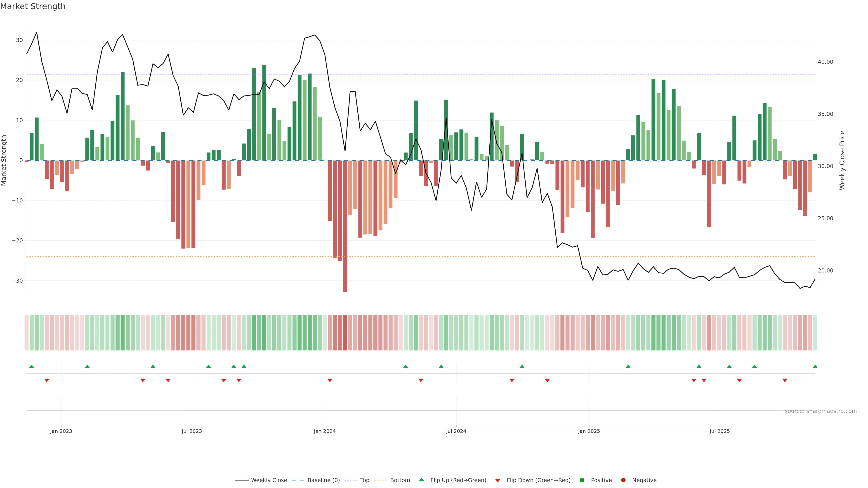Viewport: 868px width, 488px height.
Task: Click the Flip Down red triangle legend icon
Action: click(x=498, y=481)
